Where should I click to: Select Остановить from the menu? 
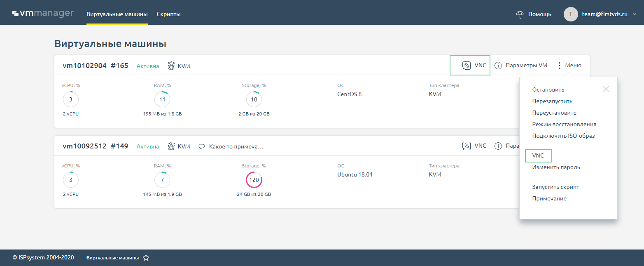[x=548, y=89]
